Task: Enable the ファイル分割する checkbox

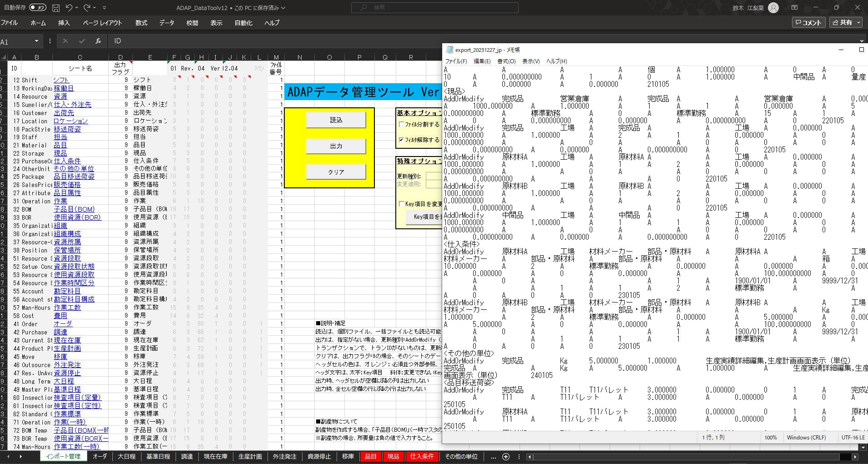Action: (x=401, y=124)
